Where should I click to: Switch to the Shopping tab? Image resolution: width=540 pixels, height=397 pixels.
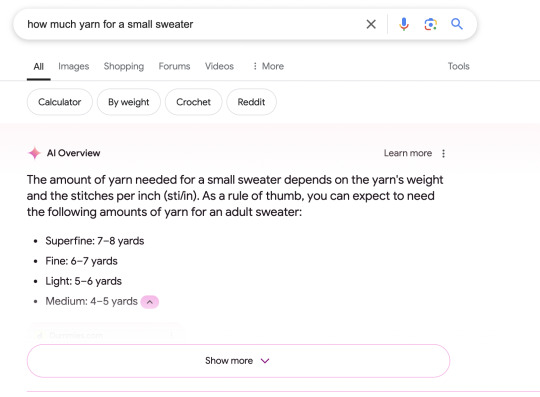click(x=124, y=66)
